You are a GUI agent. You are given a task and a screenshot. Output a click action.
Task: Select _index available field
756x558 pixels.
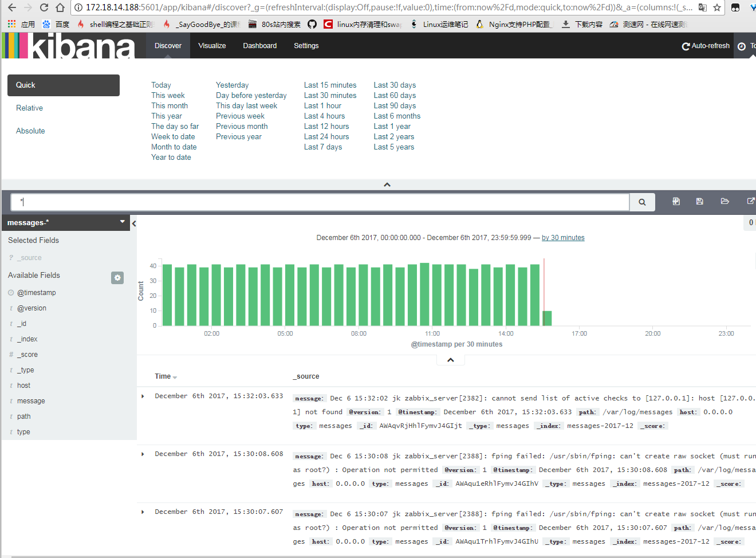[x=27, y=339]
